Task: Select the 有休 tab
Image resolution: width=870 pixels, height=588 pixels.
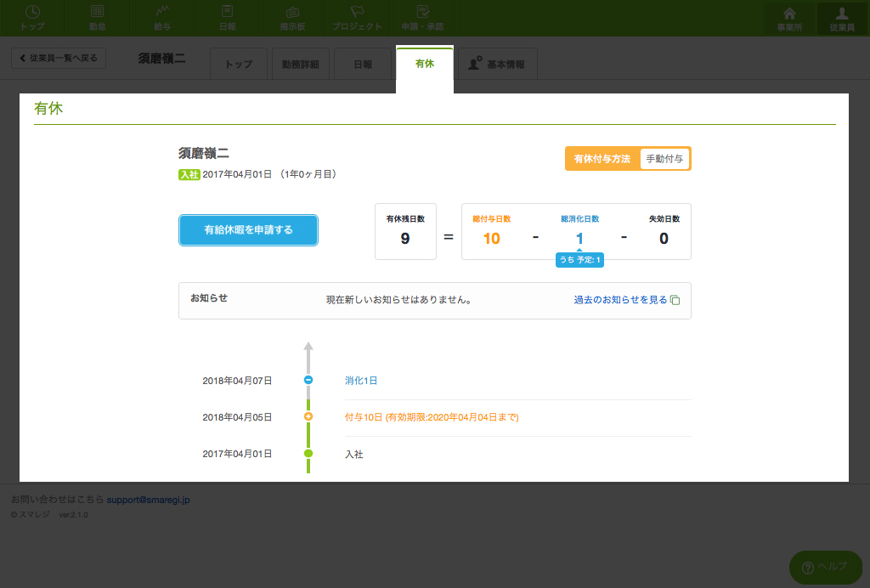Action: [x=425, y=64]
